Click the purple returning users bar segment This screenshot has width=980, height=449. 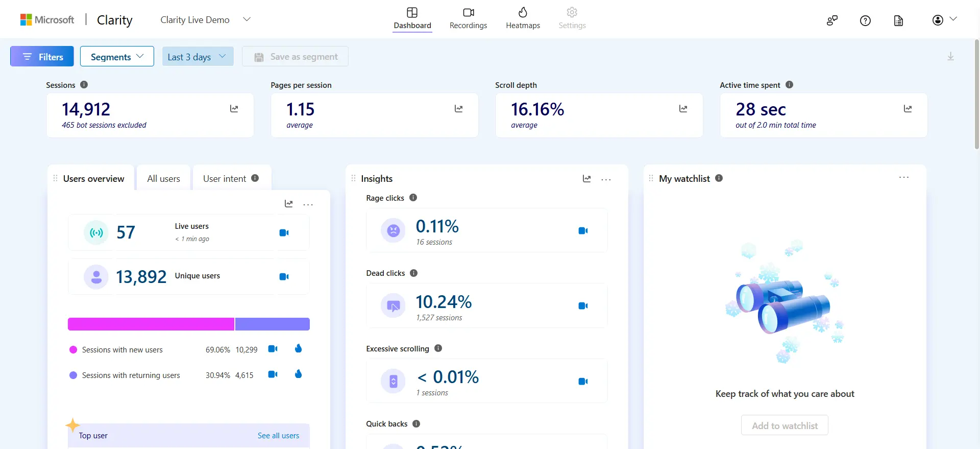pyautogui.click(x=273, y=324)
